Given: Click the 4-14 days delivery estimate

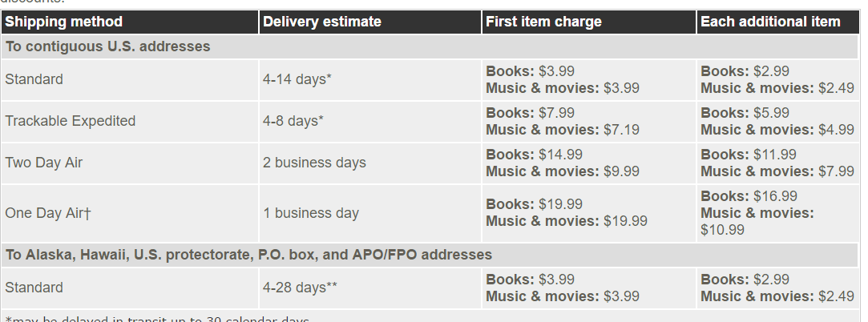Looking at the screenshot, I should (297, 79).
